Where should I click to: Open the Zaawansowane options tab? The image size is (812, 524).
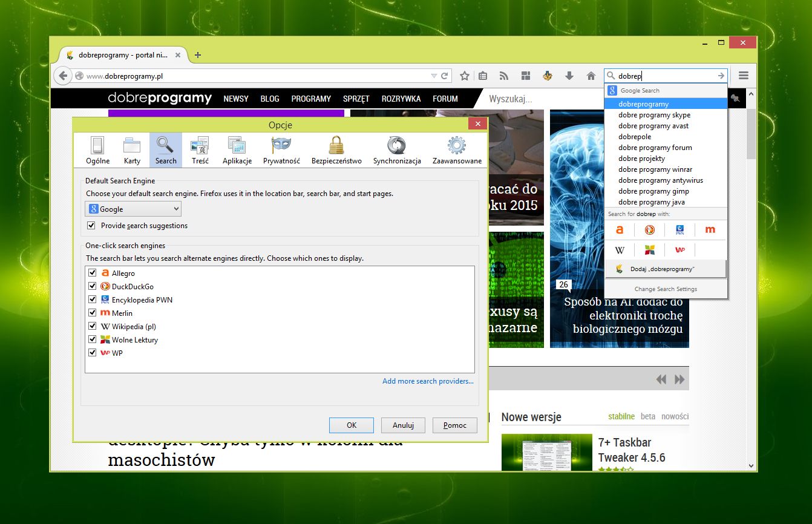[x=457, y=150]
